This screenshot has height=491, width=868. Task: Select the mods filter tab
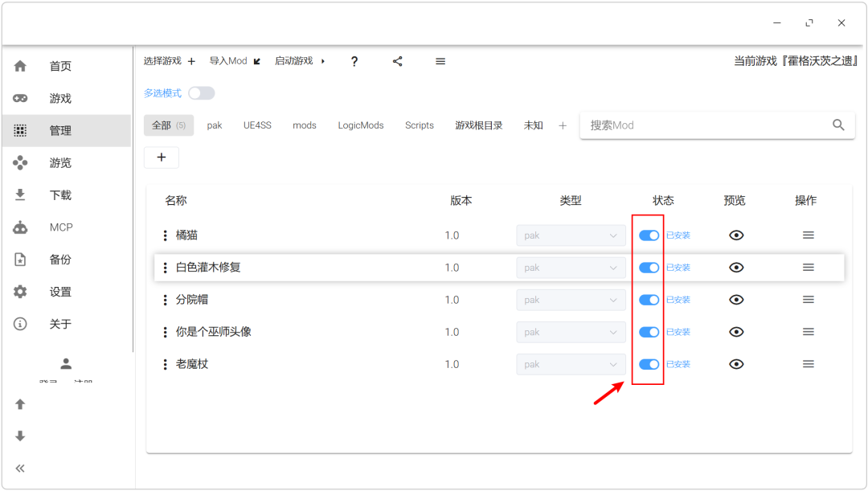tap(305, 125)
